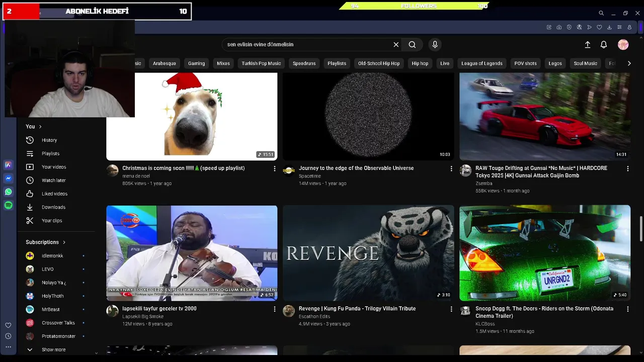Open Liked videos
The height and width of the screenshot is (362, 644).
pos(55,194)
